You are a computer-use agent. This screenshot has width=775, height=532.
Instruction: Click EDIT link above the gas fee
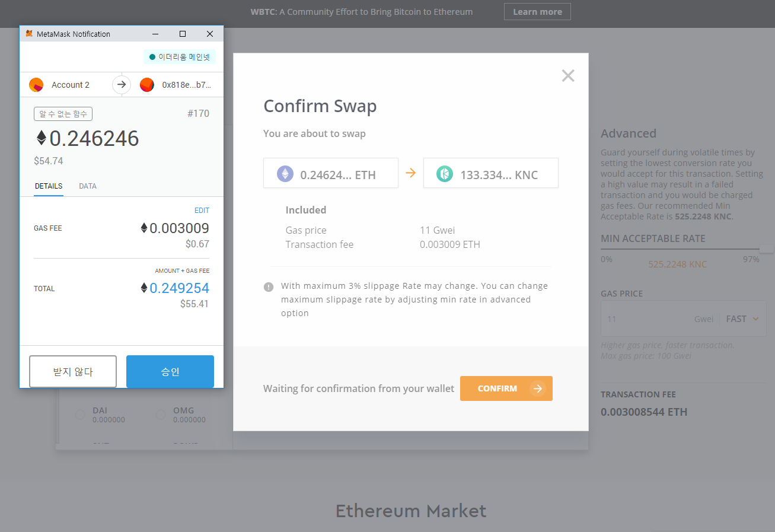[x=202, y=211]
